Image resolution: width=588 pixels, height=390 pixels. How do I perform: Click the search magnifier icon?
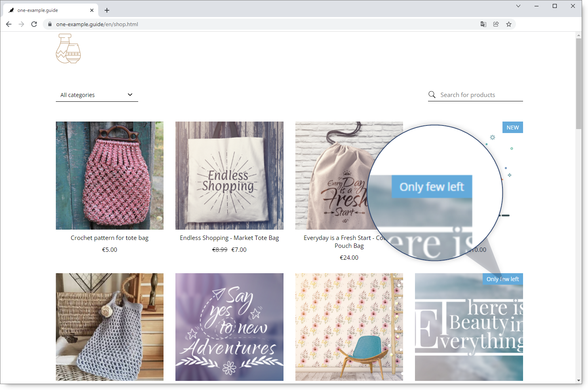point(432,95)
